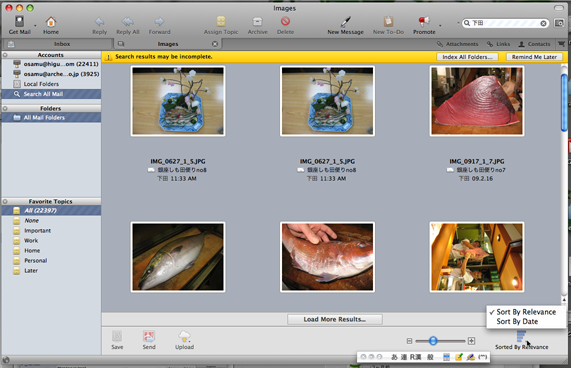Click Index All Folders button
This screenshot has height=368, width=571.
tap(467, 57)
